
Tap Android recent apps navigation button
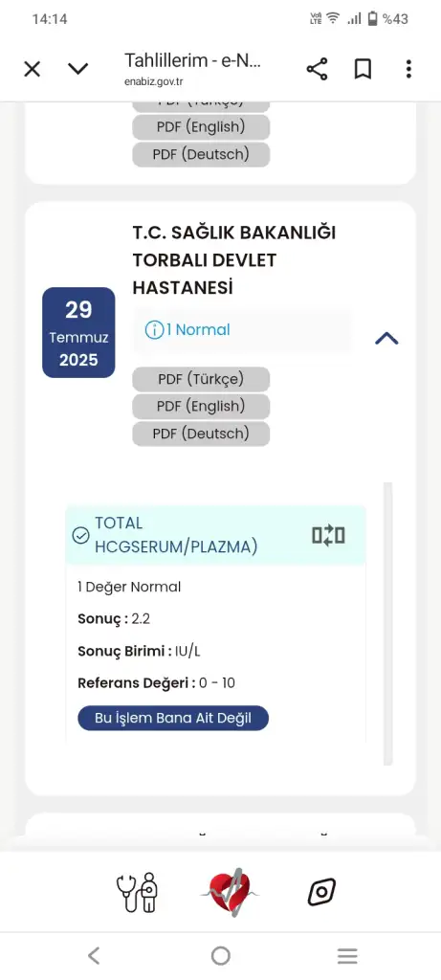347,956
